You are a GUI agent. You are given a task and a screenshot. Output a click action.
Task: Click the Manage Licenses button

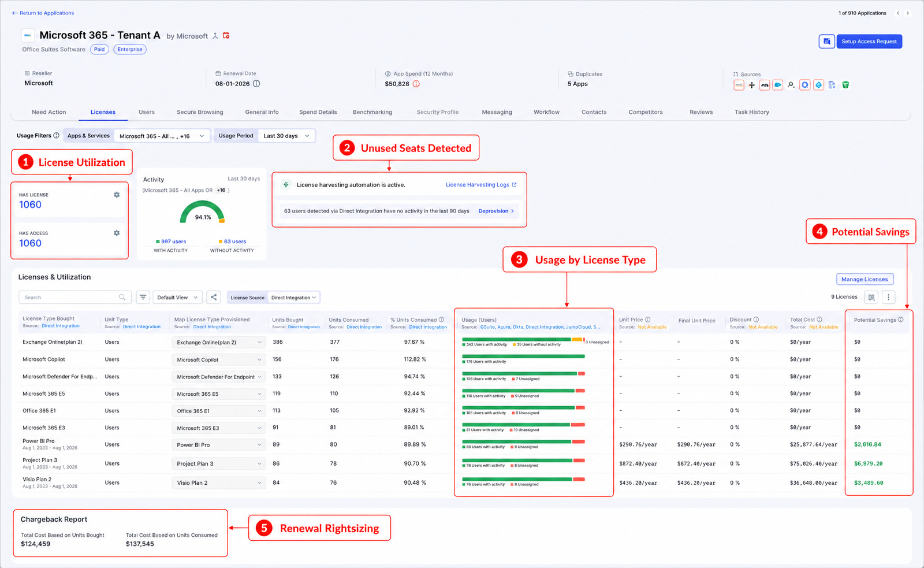tap(865, 279)
